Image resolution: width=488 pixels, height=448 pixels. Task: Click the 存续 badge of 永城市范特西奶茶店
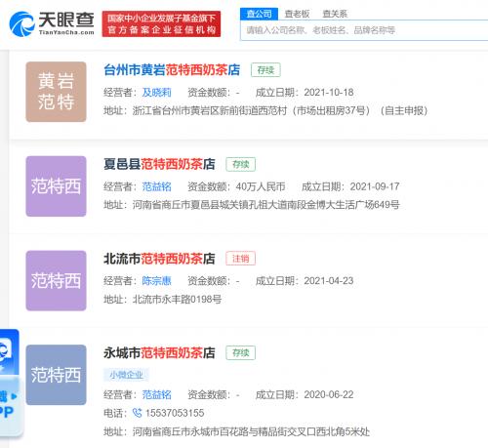coord(241,353)
